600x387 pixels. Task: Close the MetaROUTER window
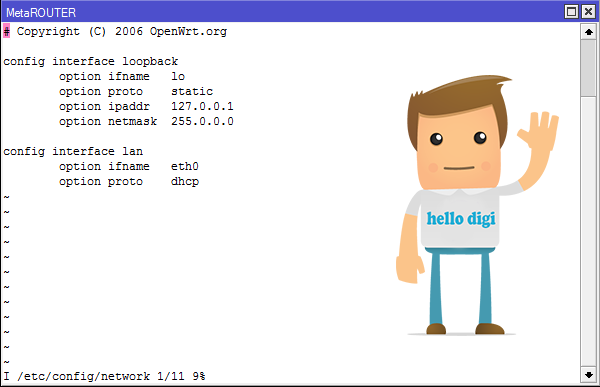588,12
